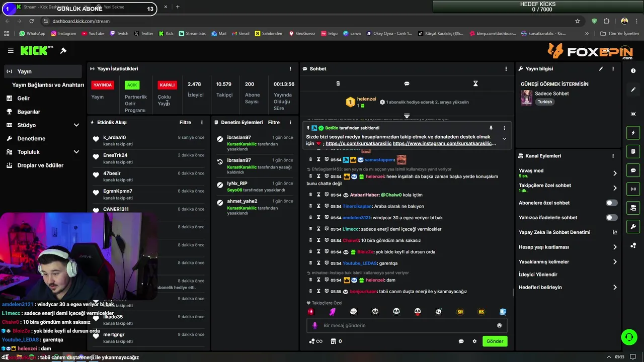Click the screen capture icon in right sidebar
The width and height of the screenshot is (644, 362).
633,114
